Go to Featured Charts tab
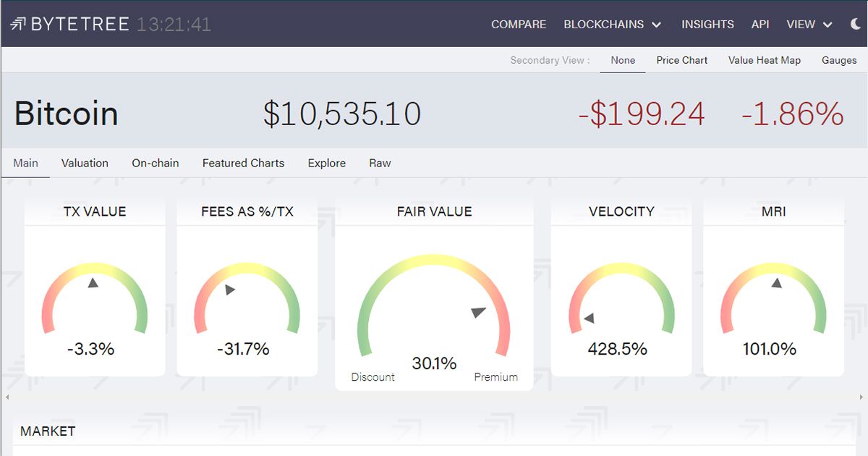This screenshot has width=868, height=456. pyautogui.click(x=243, y=163)
